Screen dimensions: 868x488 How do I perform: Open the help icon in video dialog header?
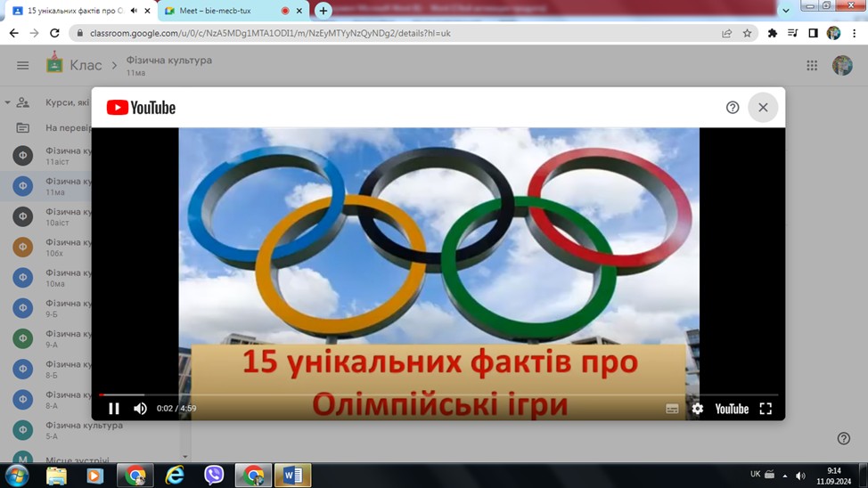pos(733,108)
